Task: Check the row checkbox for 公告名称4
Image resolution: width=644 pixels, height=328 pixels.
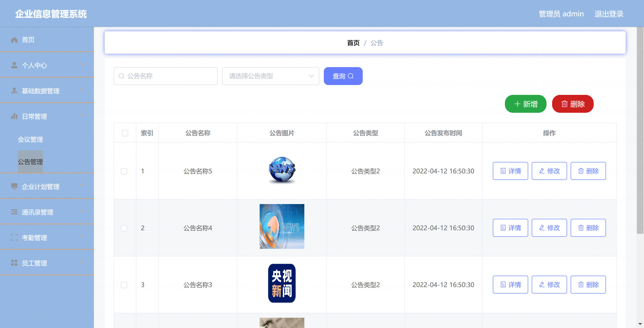Action: (x=124, y=228)
